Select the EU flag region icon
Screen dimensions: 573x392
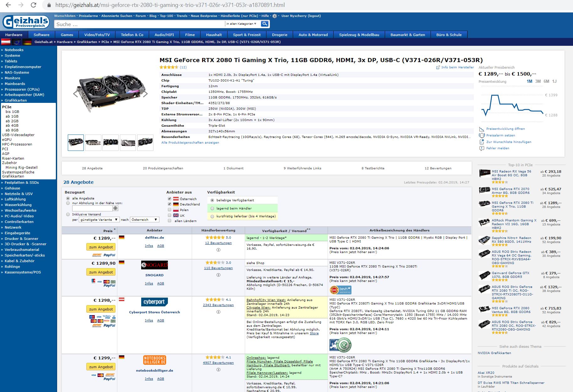(16, 42)
